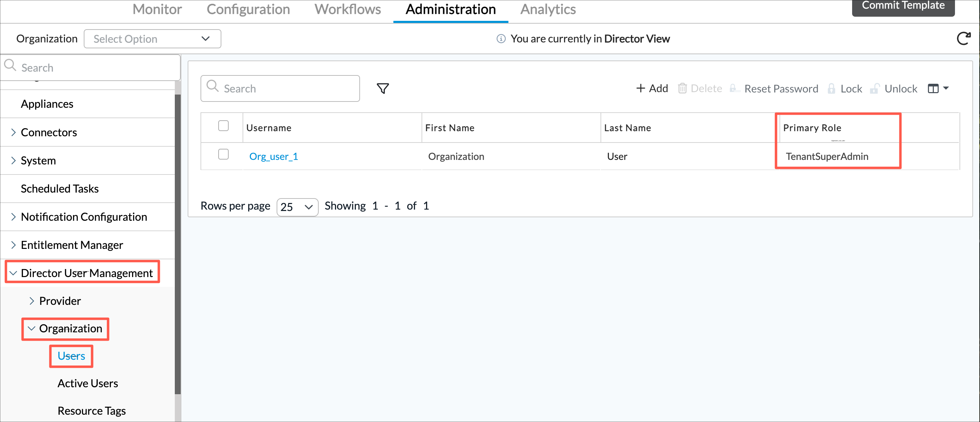980x422 pixels.
Task: Open the Org_user_1 username link
Action: pos(273,156)
